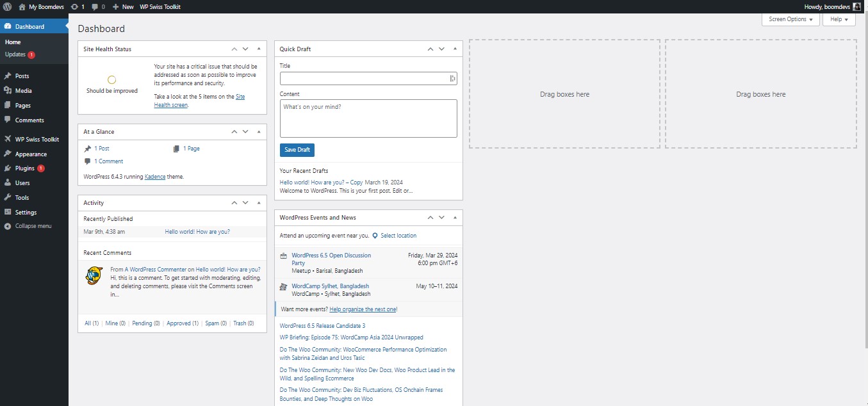Open WP Briefing Episode 75 article

[x=352, y=337]
